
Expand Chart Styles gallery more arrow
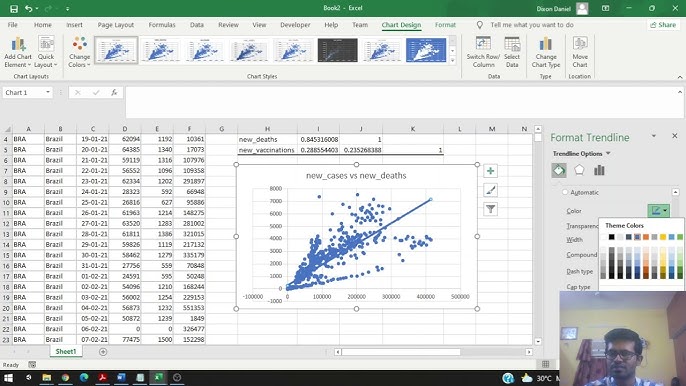point(452,61)
